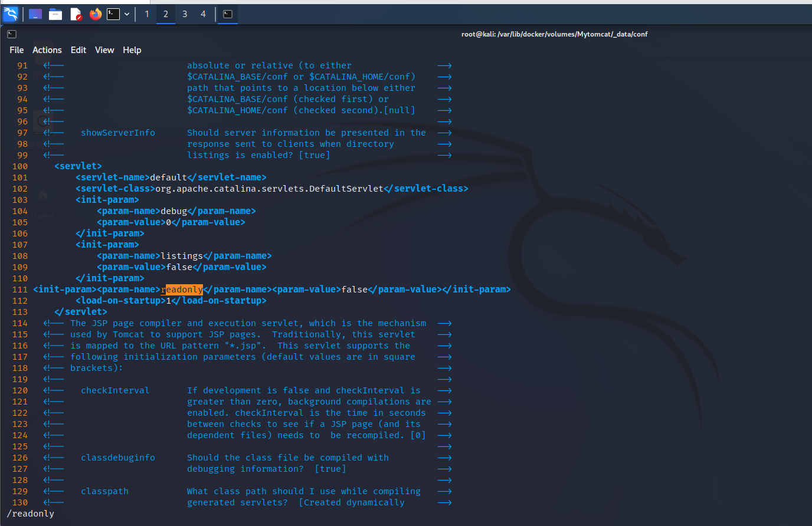The image size is (812, 526).
Task: Click 'classpath' parameter name on line 129
Action: 104,491
